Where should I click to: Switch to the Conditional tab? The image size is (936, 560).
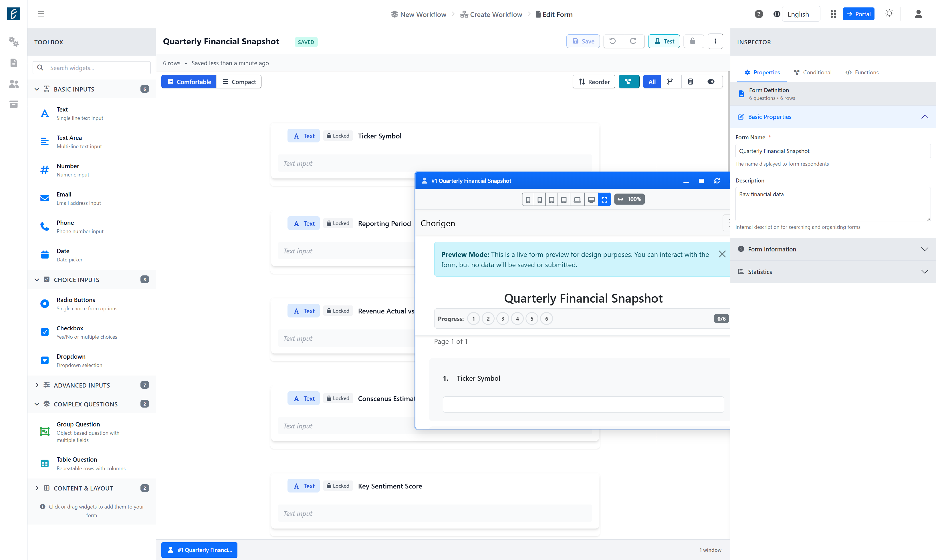click(x=813, y=72)
